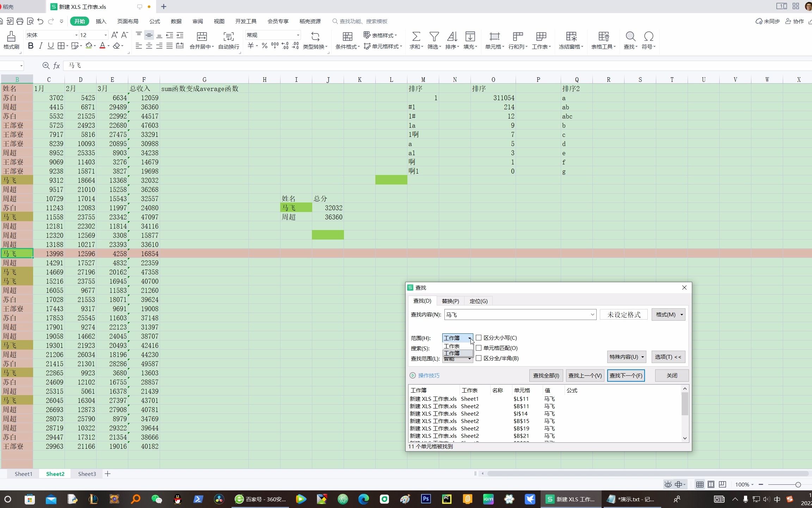This screenshot has height=508, width=812.
Task: Click the Increase Font Size icon
Action: point(115,35)
